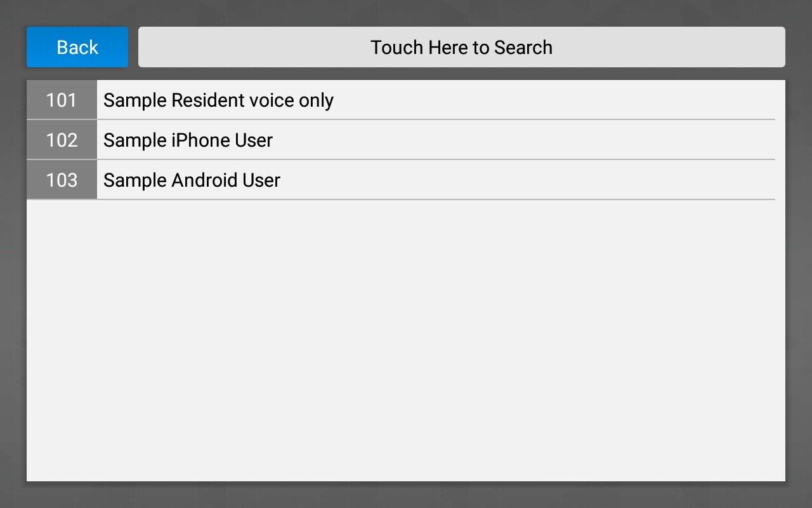Screen dimensions: 812x508
Task: Choose the Android User name text
Action: pos(192,180)
